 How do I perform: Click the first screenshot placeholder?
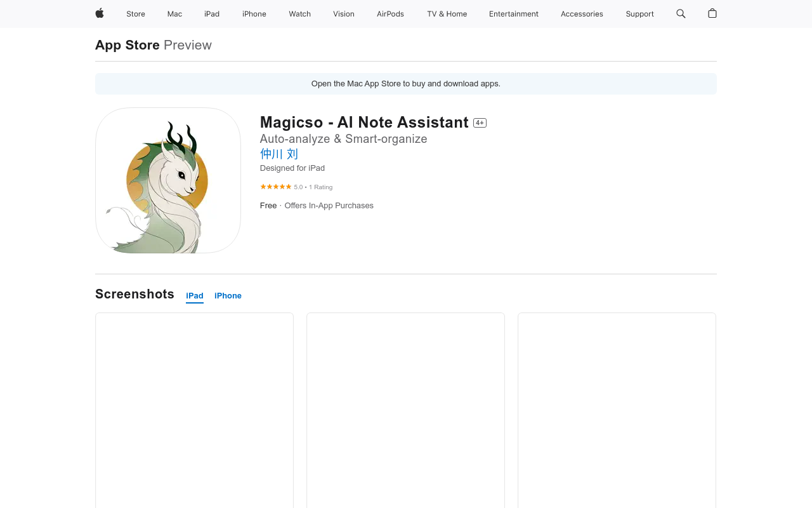[x=194, y=410]
